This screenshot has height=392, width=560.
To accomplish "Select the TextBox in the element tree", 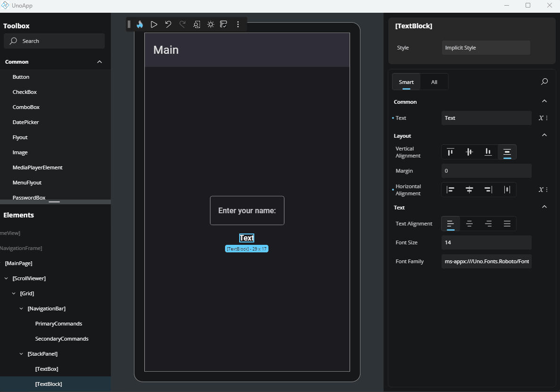I will 46,368.
